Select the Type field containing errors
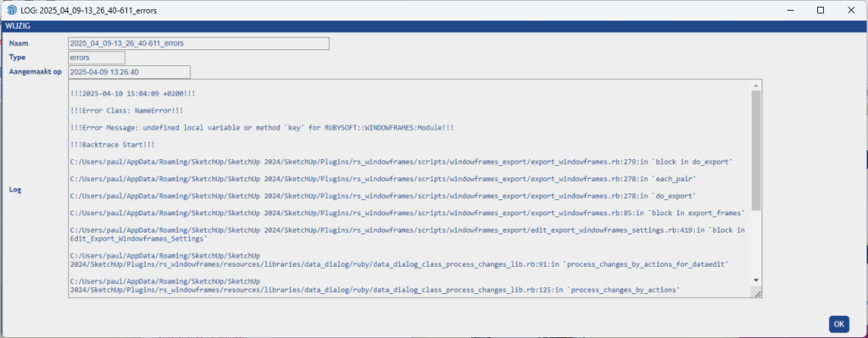Screen dimensions: 868x338 tap(97, 58)
